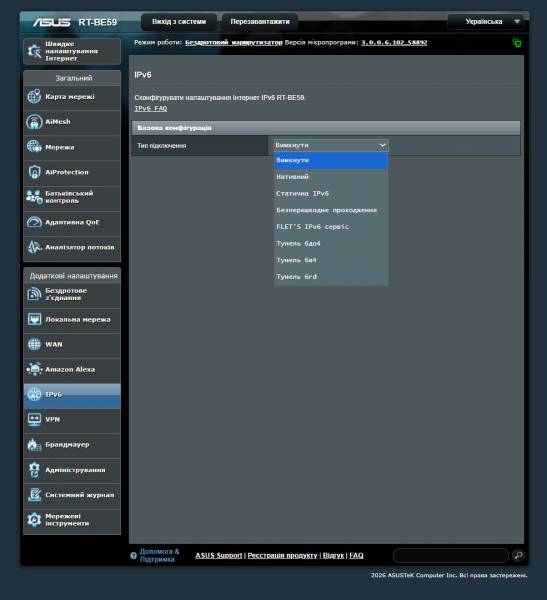Select Тунель 6in4 option

(331, 260)
